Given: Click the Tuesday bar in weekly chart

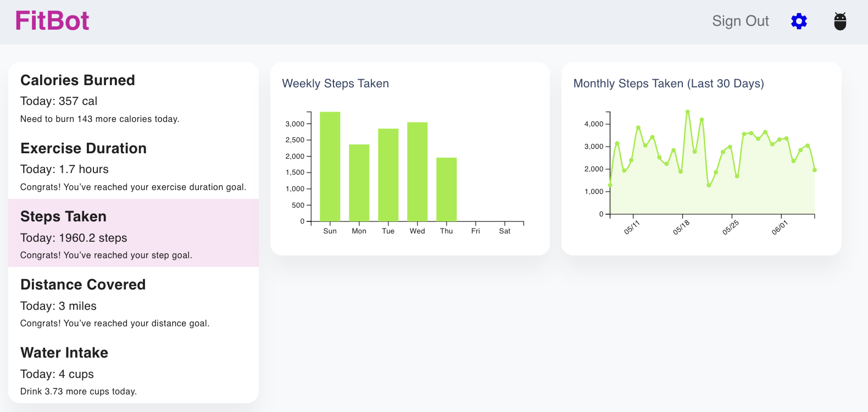Looking at the screenshot, I should pos(388,175).
